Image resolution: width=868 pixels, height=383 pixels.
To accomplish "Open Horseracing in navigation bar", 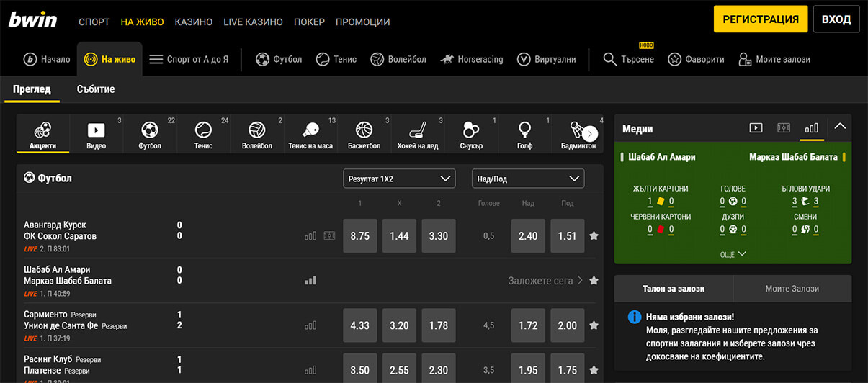I will coord(472,59).
